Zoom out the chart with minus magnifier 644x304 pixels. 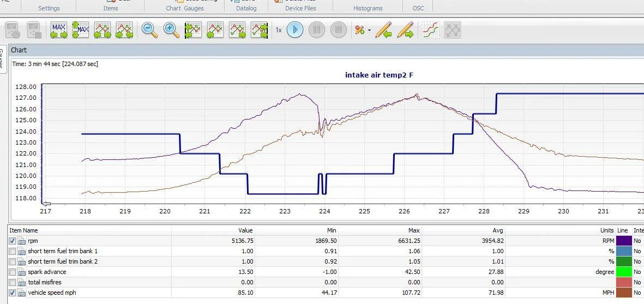[x=149, y=30]
